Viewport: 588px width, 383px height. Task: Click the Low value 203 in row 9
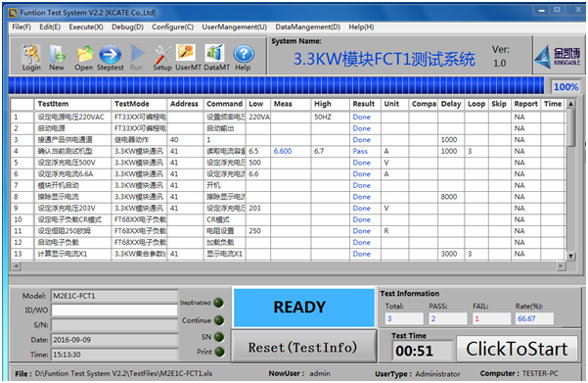pyautogui.click(x=254, y=208)
